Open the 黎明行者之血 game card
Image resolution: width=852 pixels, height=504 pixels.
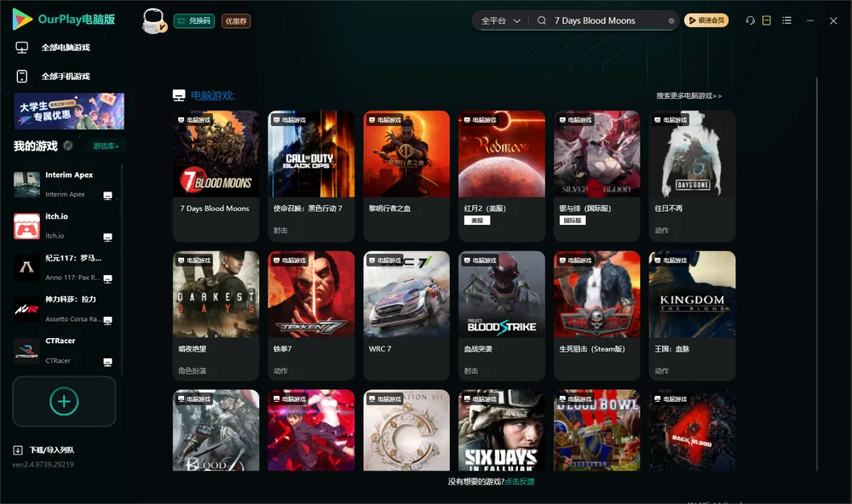[x=406, y=176]
